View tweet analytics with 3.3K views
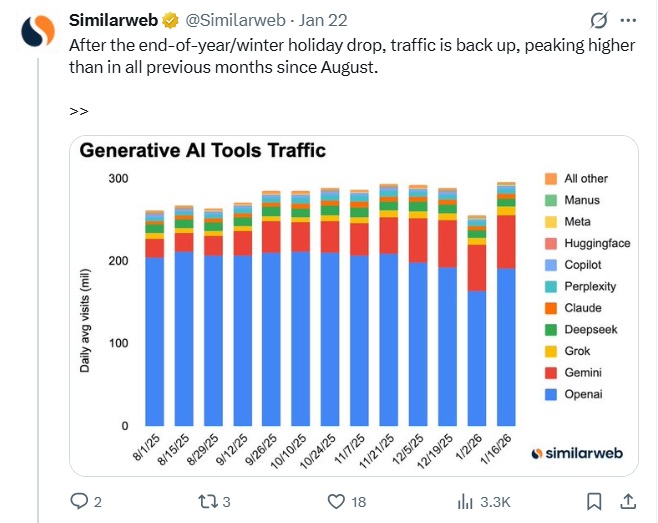The image size is (658, 523). [466, 501]
